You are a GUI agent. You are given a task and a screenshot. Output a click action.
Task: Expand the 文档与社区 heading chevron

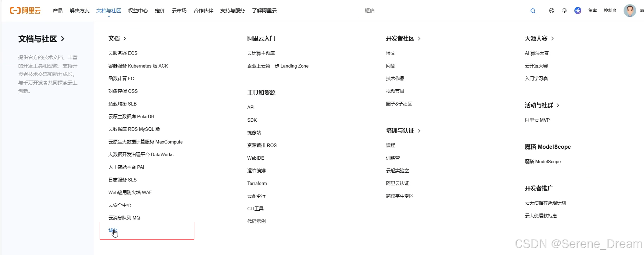[63, 39]
